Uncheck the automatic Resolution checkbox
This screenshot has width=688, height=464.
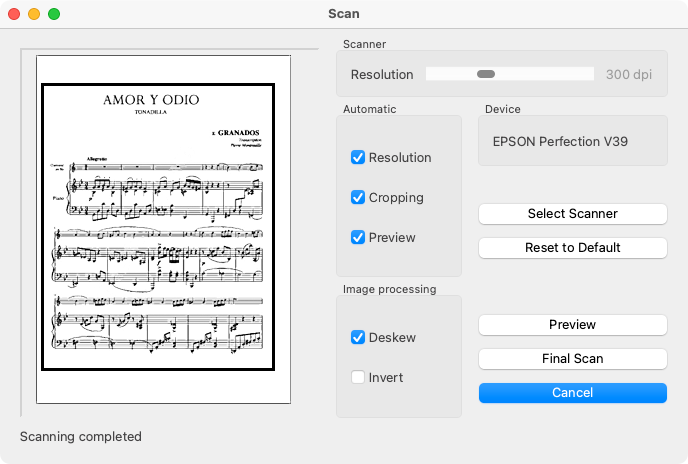click(x=358, y=157)
